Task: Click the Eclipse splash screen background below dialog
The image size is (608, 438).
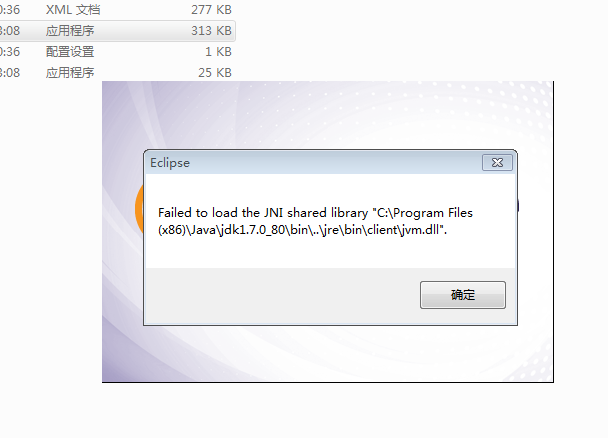Action: coord(328,353)
